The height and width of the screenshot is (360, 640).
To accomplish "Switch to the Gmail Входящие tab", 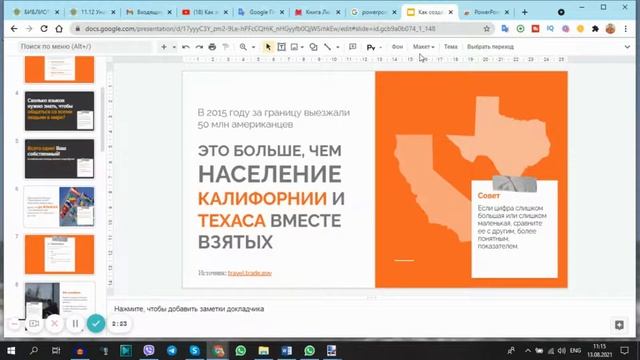I will 149,12.
